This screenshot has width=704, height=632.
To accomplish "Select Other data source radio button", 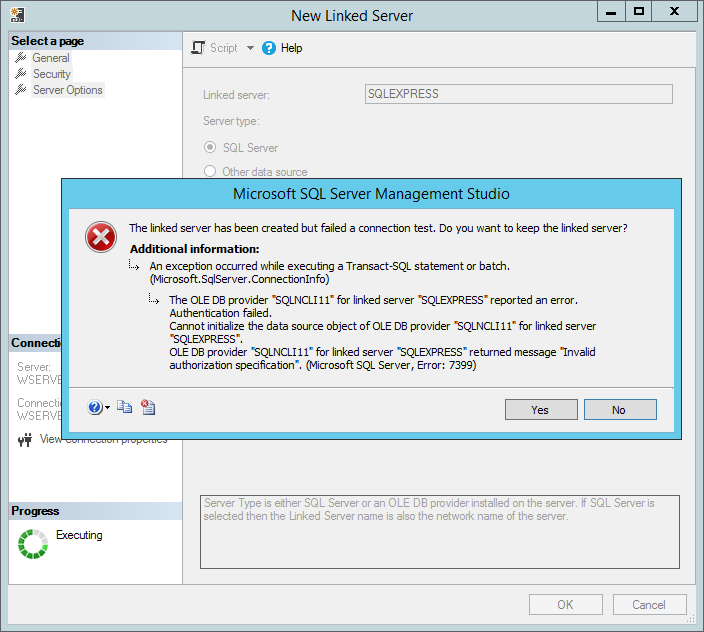I will click(210, 171).
